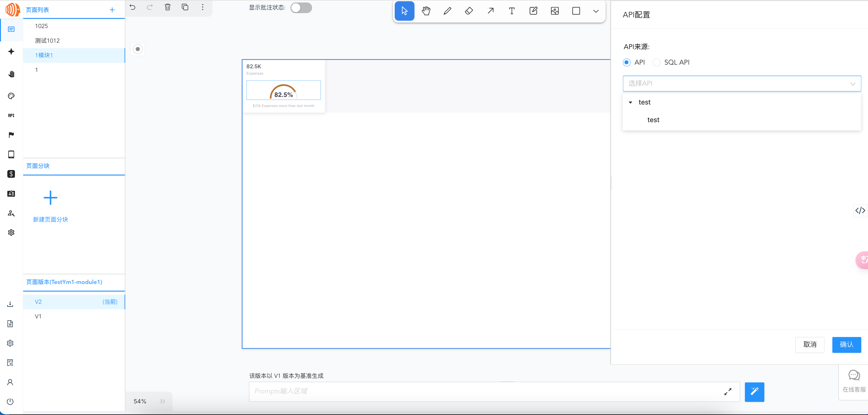Open the API sidebar icon
This screenshot has height=415, width=868.
11,115
